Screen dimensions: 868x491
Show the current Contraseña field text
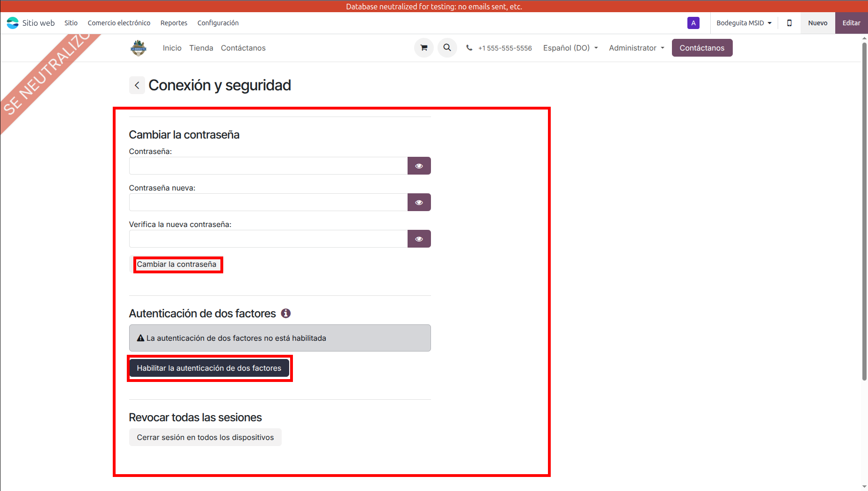pyautogui.click(x=419, y=166)
